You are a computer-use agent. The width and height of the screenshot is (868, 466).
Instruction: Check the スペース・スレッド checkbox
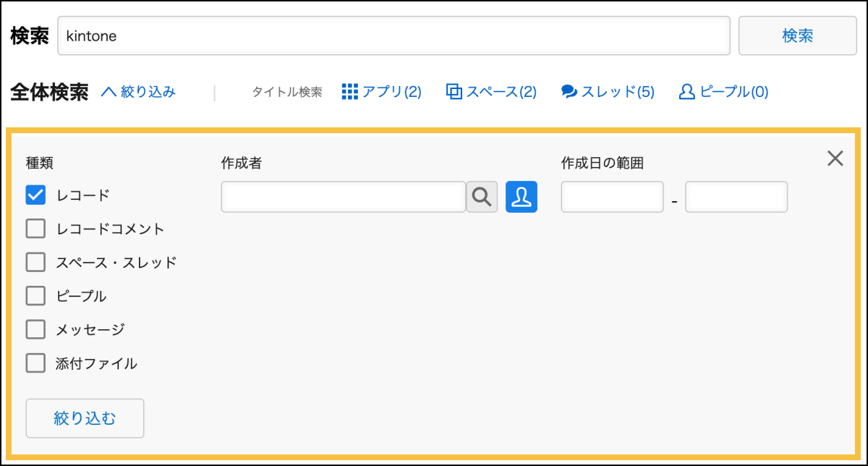[36, 262]
